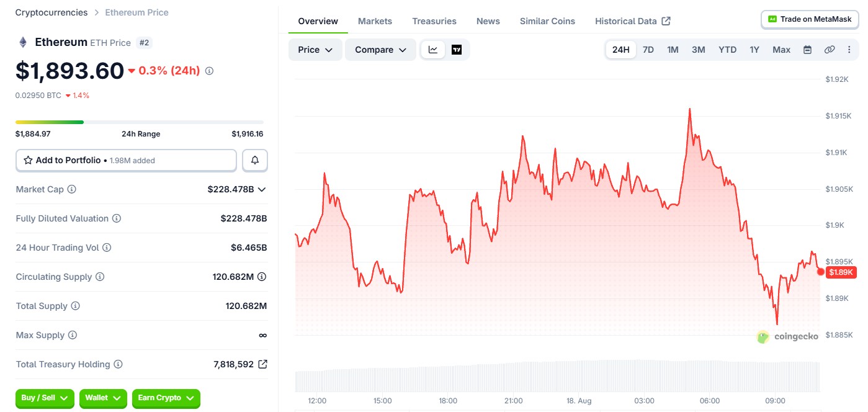Image resolution: width=868 pixels, height=412 pixels.
Task: Click the 18. Aug date label on the chart axis
Action: point(579,401)
